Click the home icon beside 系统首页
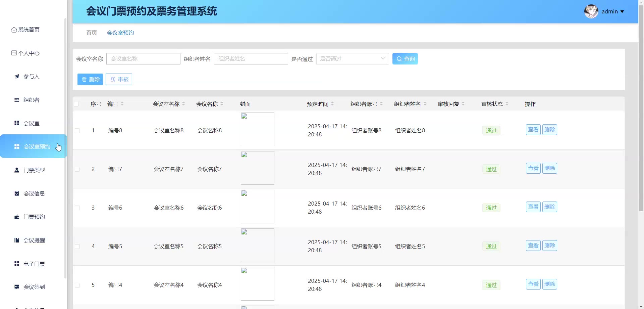644x309 pixels. 14,30
